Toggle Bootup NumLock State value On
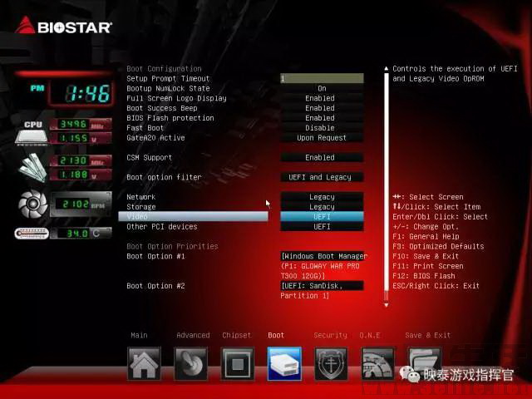Viewport: 532px width, 399px height. pyautogui.click(x=322, y=88)
